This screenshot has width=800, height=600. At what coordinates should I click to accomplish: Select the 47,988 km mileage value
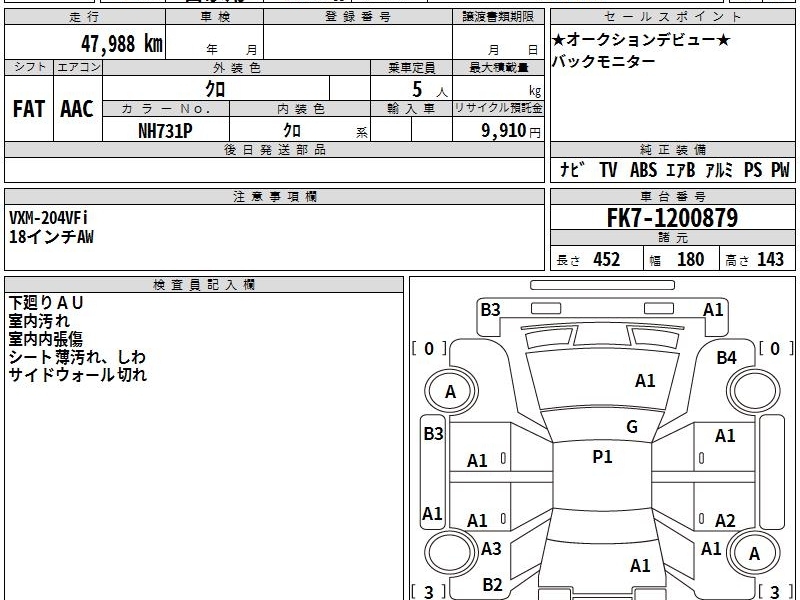coord(121,44)
